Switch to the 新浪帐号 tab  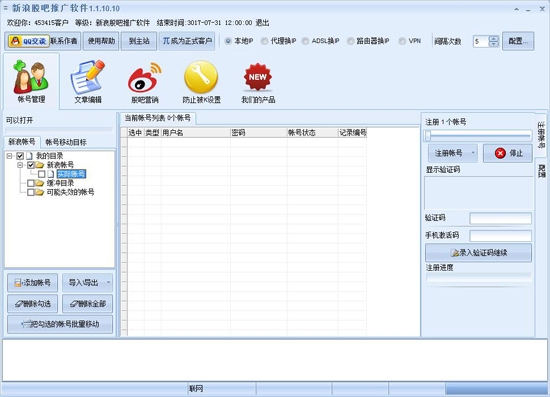[x=22, y=142]
